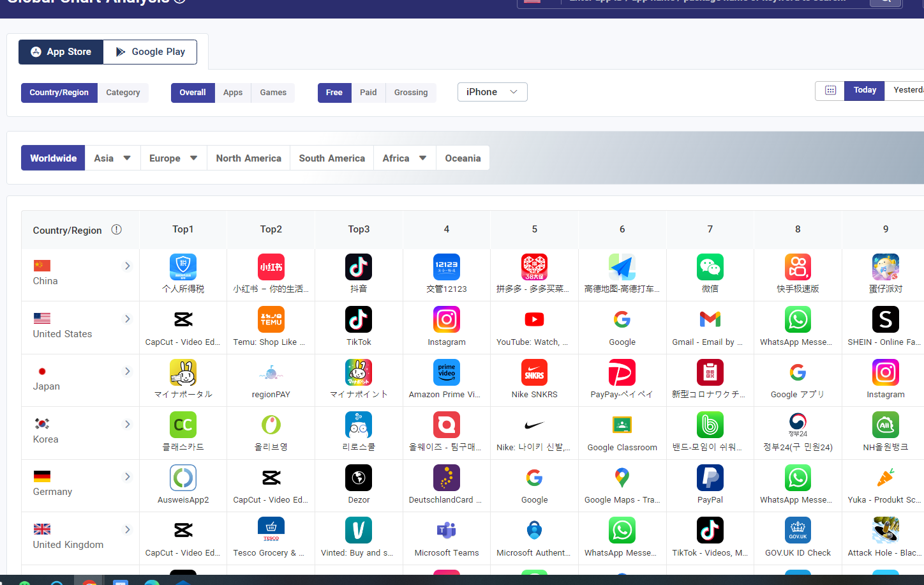Click the PayPay app icon
The height and width of the screenshot is (585, 924).
[622, 372]
